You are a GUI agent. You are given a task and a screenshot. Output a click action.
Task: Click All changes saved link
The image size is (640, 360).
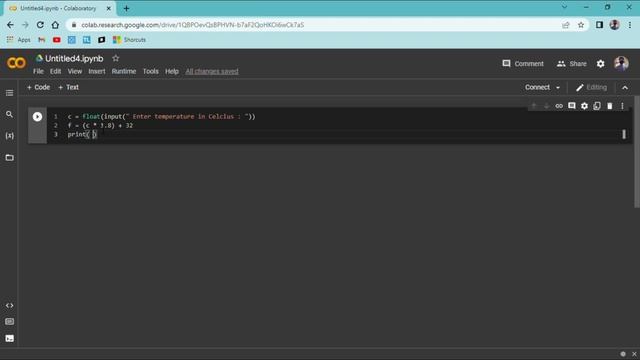[x=212, y=71]
